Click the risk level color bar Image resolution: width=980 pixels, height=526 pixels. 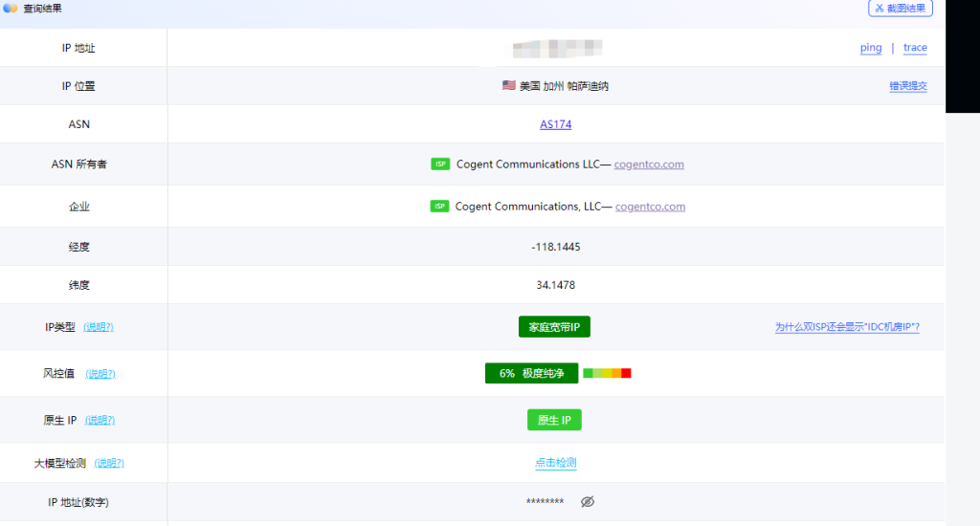tap(607, 373)
